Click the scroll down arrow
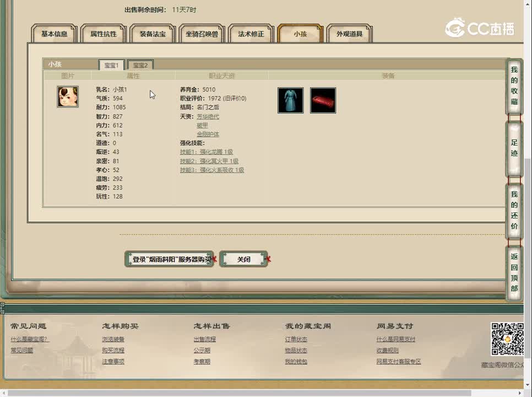Image resolution: width=532 pixels, height=397 pixels. pyautogui.click(x=528, y=384)
